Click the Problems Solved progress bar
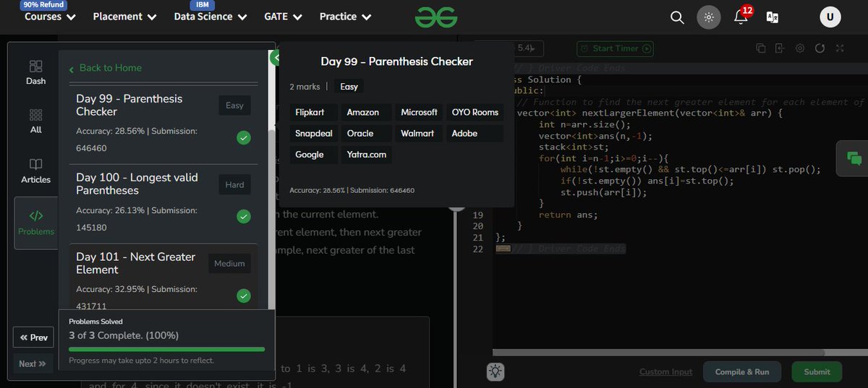Image resolution: width=868 pixels, height=388 pixels. [166, 349]
